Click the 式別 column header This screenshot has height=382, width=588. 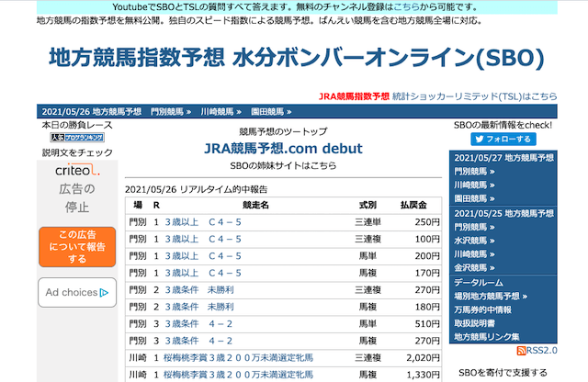(367, 205)
